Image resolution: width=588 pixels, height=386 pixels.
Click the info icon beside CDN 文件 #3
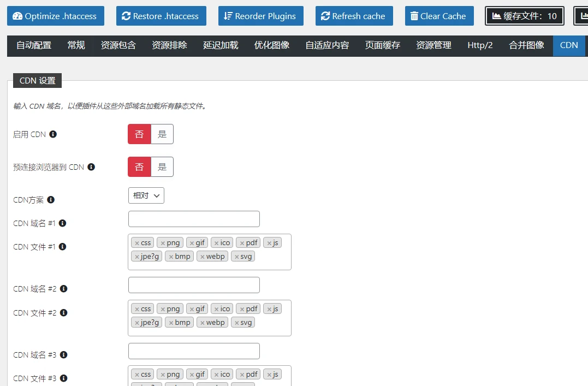64,378
